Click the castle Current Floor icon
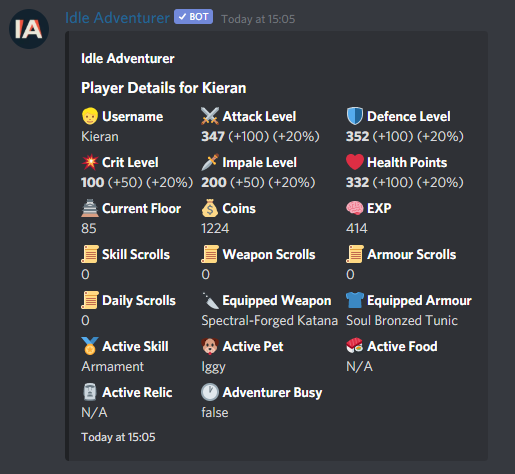Viewport: 515px width, 474px height. coord(90,208)
